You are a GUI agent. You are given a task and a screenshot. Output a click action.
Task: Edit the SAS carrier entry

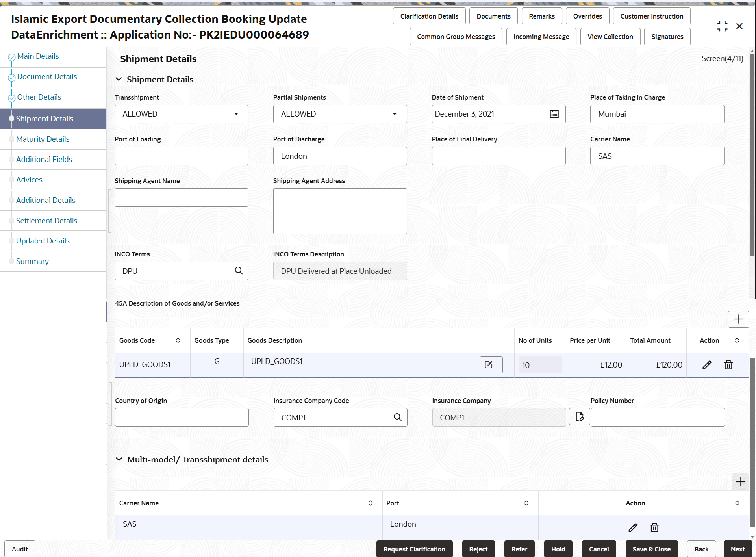(633, 527)
